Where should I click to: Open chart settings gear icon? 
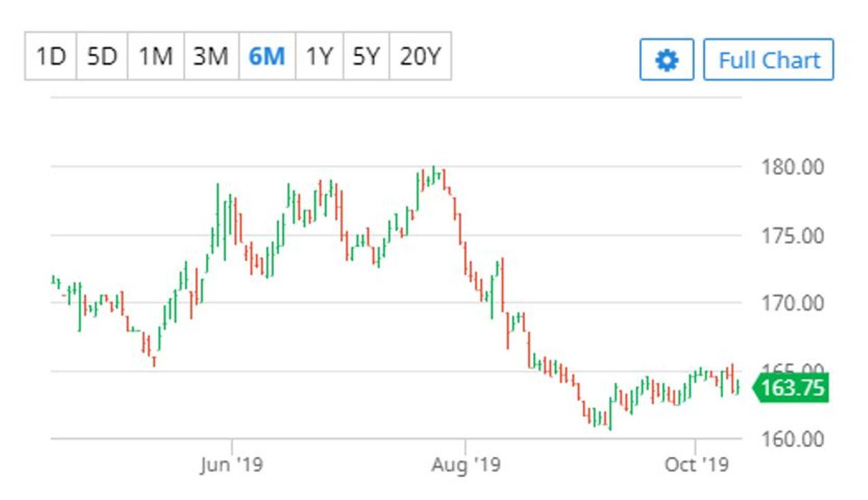[x=666, y=60]
